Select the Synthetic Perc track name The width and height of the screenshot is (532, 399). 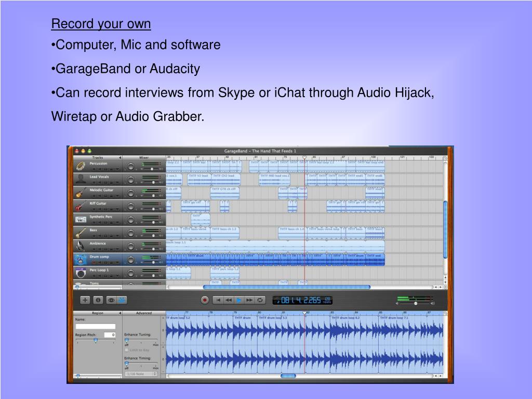coord(101,217)
